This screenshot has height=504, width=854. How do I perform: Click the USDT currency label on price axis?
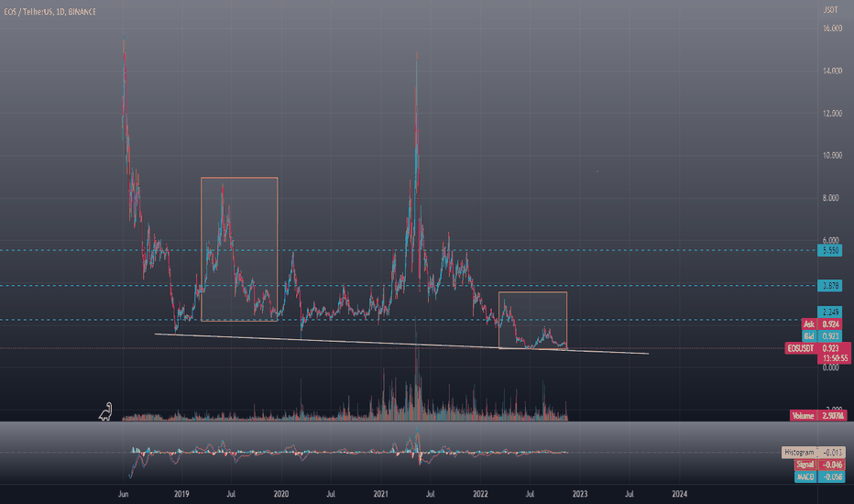pyautogui.click(x=830, y=10)
